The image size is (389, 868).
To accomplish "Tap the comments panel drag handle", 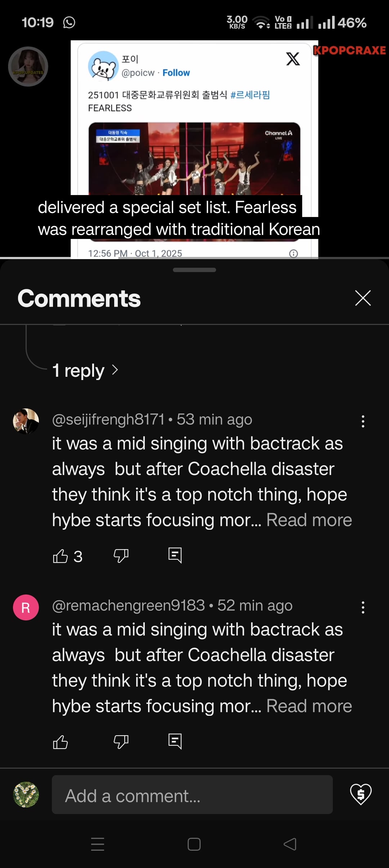I will (x=194, y=270).
